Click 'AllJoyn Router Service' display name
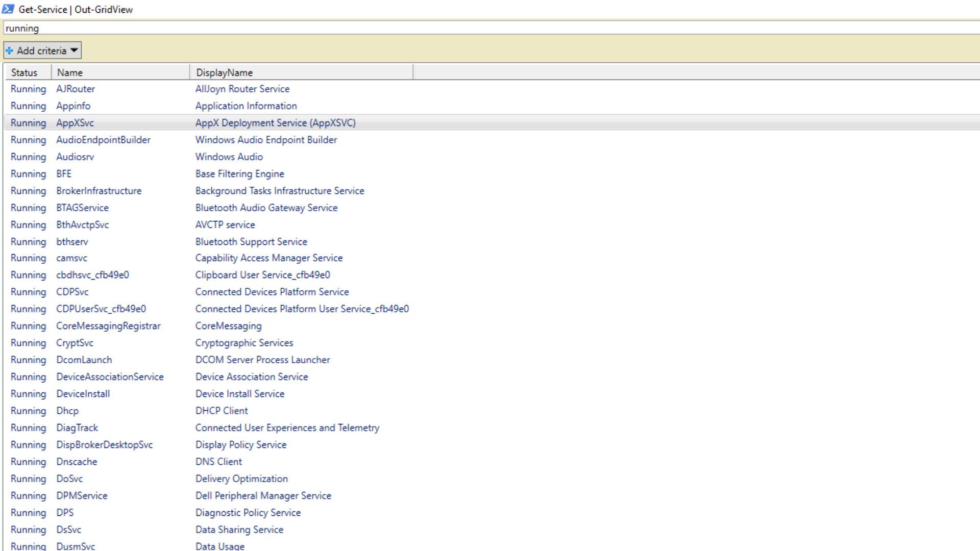This screenshot has width=980, height=551. tap(242, 89)
